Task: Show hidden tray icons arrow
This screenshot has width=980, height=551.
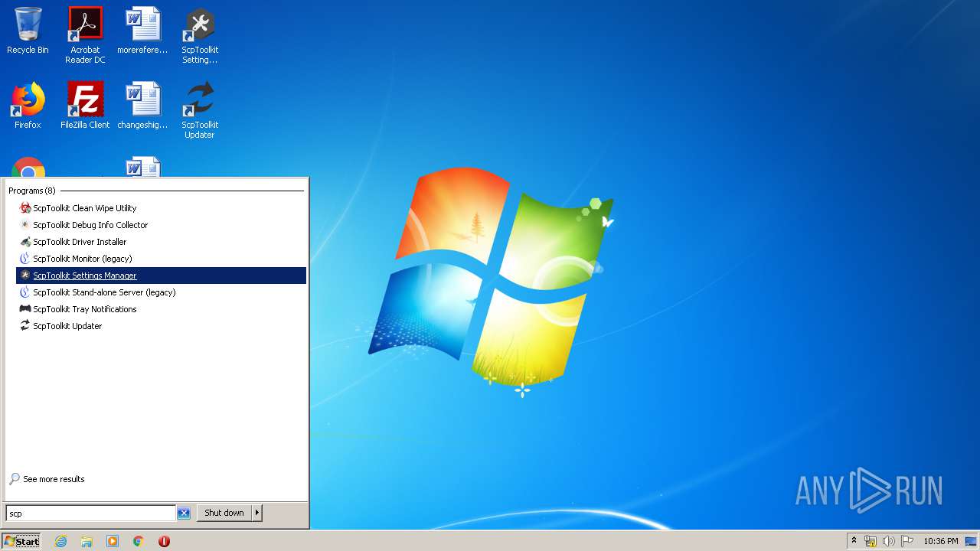Action: 854,541
